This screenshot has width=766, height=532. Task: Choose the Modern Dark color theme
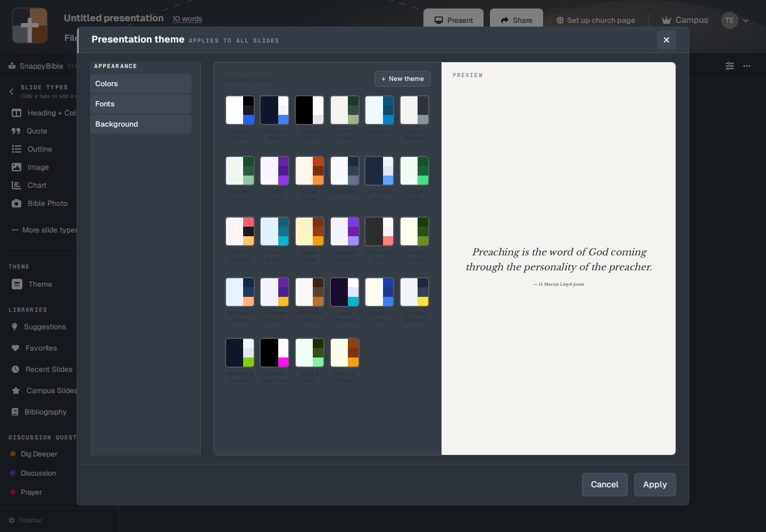pyautogui.click(x=274, y=110)
